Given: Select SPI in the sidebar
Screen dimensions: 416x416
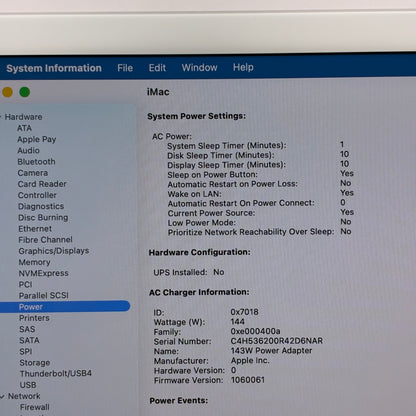Looking at the screenshot, I should [x=26, y=352].
